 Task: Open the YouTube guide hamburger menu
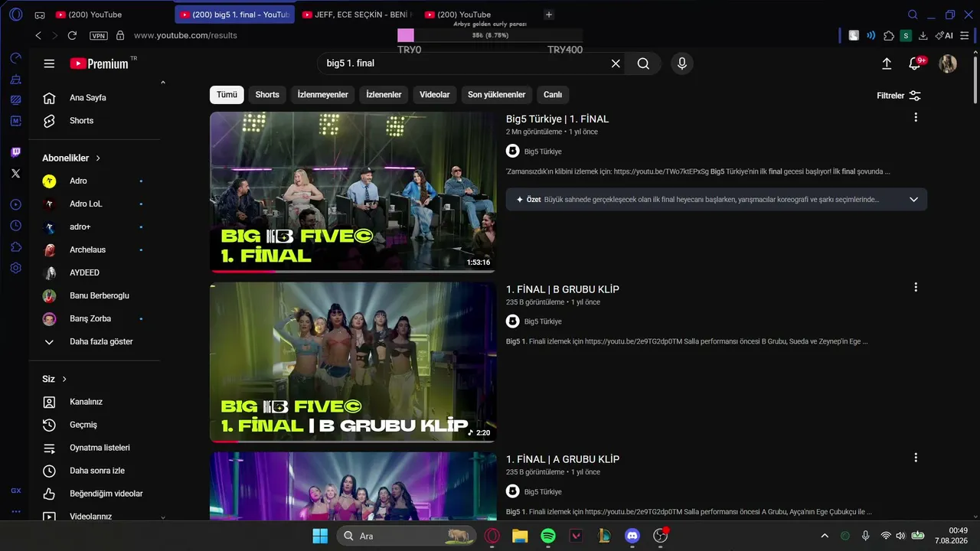coord(49,64)
